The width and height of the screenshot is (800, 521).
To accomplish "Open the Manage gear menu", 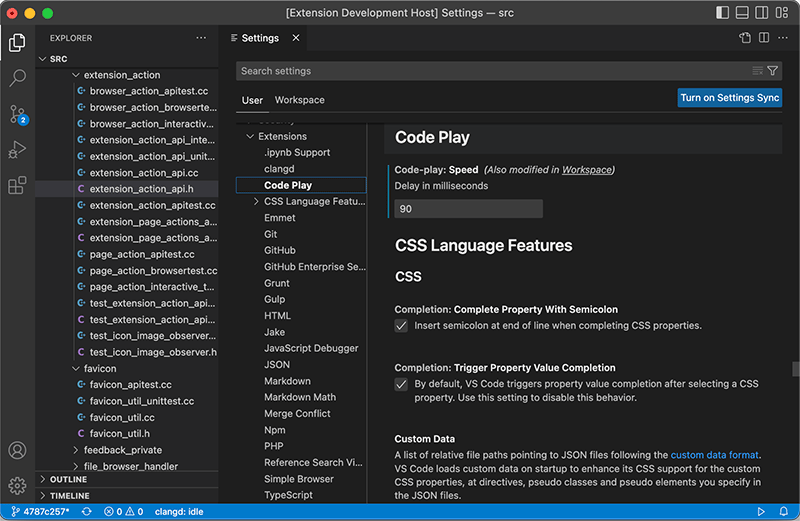I will pyautogui.click(x=17, y=486).
